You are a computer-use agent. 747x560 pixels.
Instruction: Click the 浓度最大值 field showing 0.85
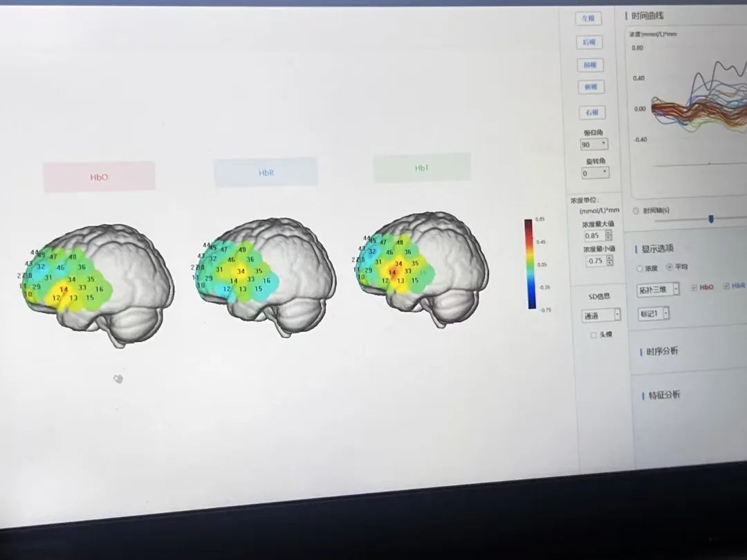click(x=595, y=236)
